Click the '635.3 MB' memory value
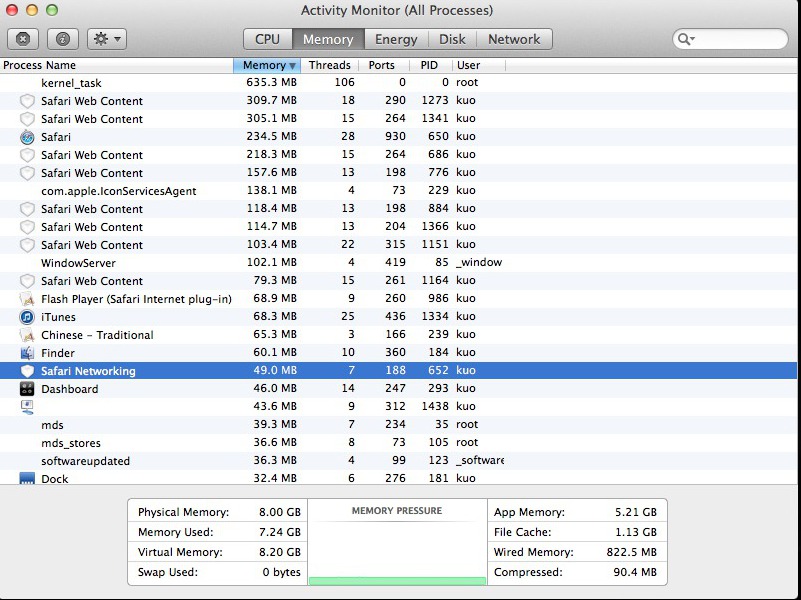Image resolution: width=801 pixels, height=600 pixels. click(271, 82)
